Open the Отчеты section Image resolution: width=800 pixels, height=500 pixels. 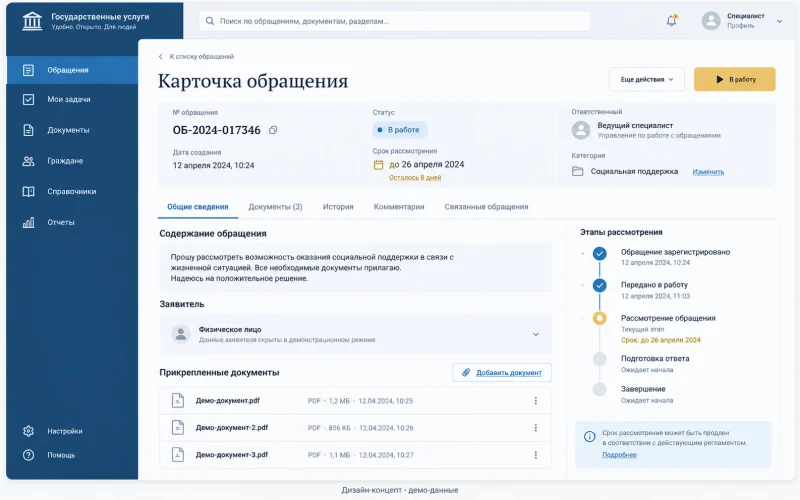click(x=72, y=222)
